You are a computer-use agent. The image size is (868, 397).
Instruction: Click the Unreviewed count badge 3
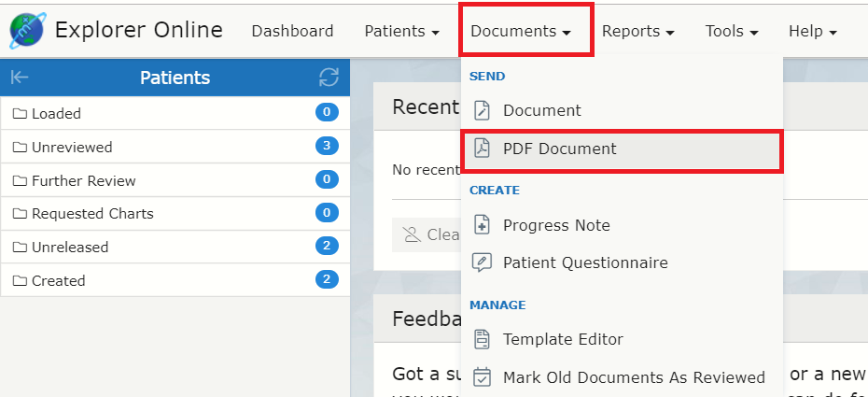pos(327,146)
